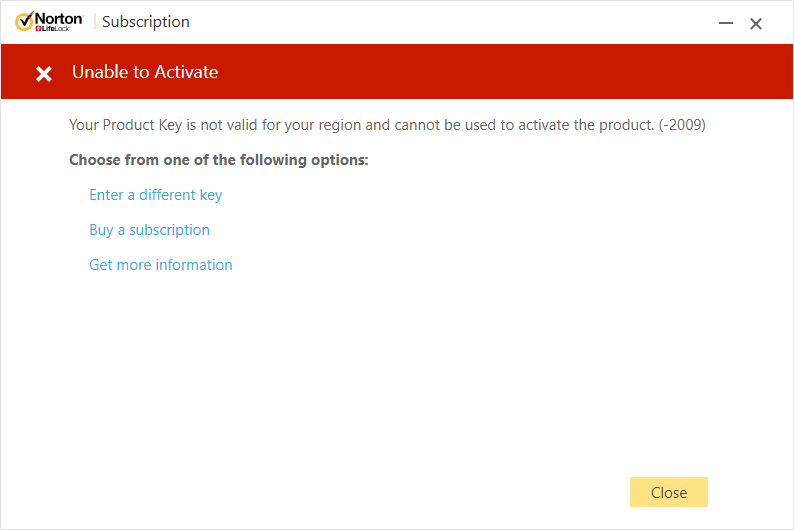794x530 pixels.
Task: Click the Norton yellow checkmark logo icon
Action: point(24,21)
